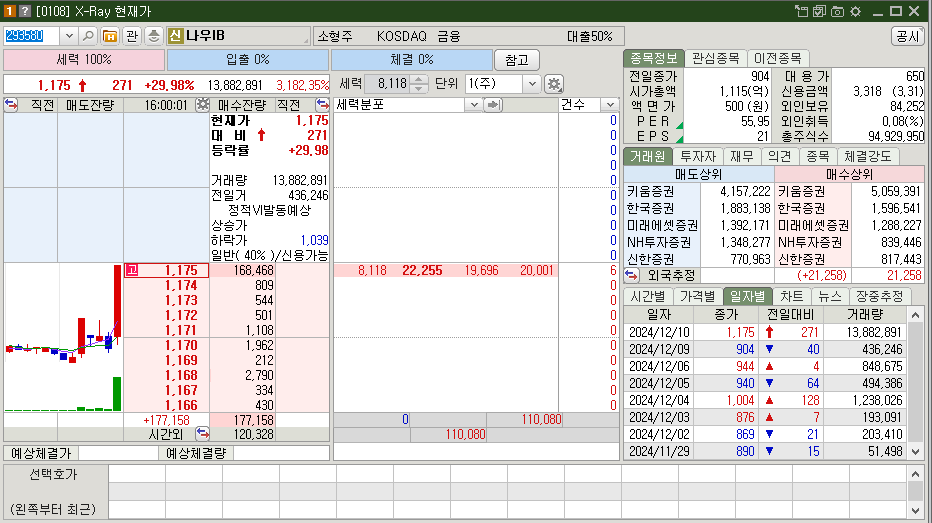The height and width of the screenshot is (523, 932).
Task: Click the 참고 reference button
Action: tap(517, 60)
